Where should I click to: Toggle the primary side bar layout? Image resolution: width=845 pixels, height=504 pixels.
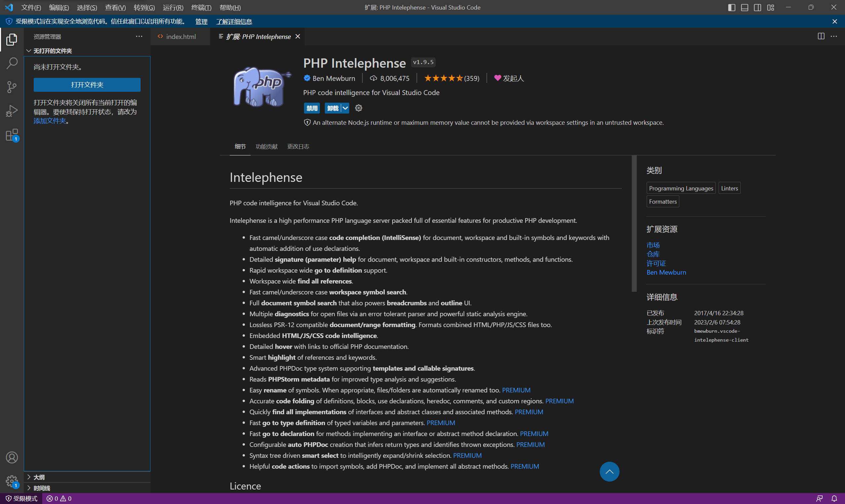pos(731,8)
